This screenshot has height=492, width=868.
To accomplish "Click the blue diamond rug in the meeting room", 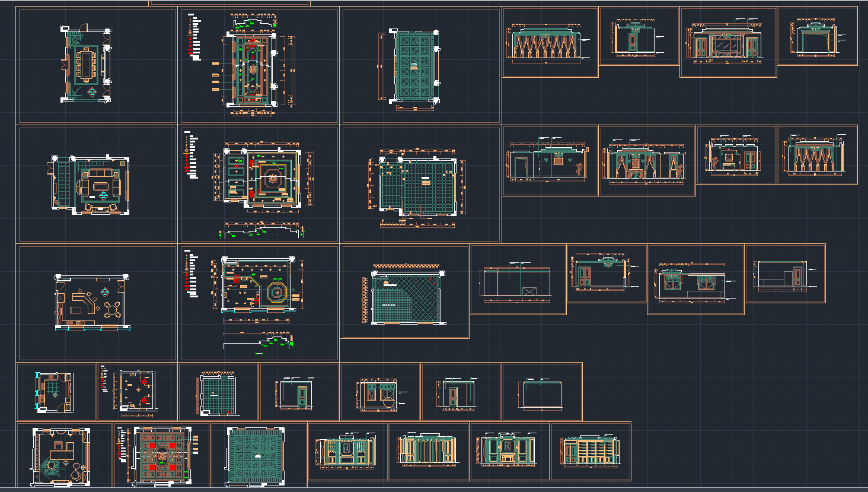I will point(93,92).
